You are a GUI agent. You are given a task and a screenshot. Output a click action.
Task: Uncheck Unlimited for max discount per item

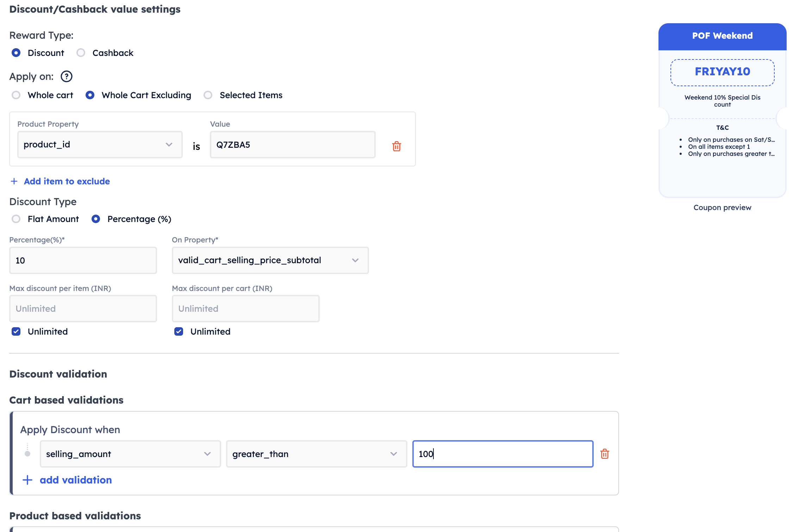[16, 331]
